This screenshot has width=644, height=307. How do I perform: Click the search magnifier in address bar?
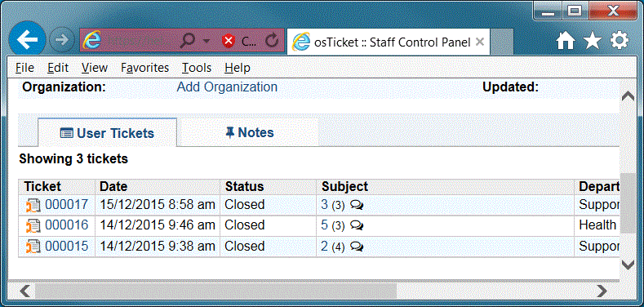(188, 40)
